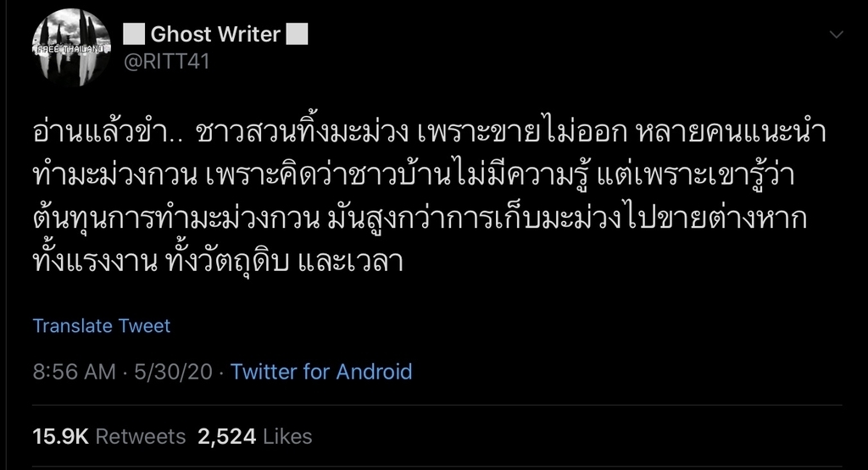Viewport: 868px width, 470px height.
Task: Click the Ghost Writer display name
Action: [x=215, y=35]
